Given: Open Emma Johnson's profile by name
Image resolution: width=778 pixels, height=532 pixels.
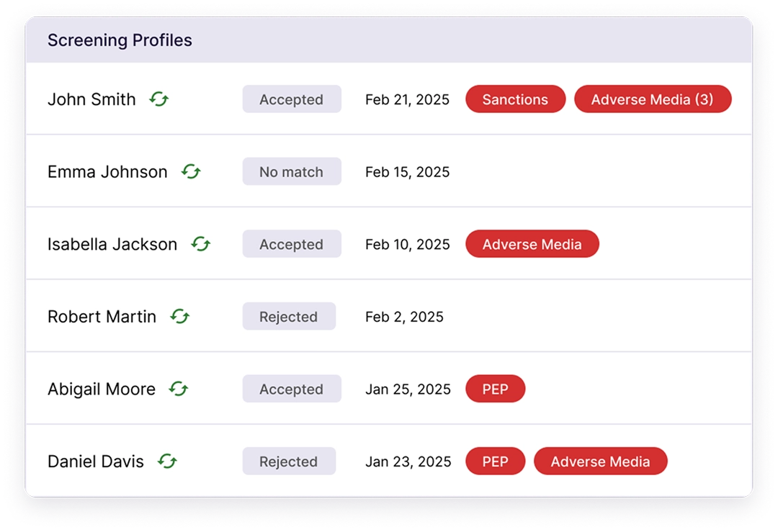Looking at the screenshot, I should click(x=107, y=172).
